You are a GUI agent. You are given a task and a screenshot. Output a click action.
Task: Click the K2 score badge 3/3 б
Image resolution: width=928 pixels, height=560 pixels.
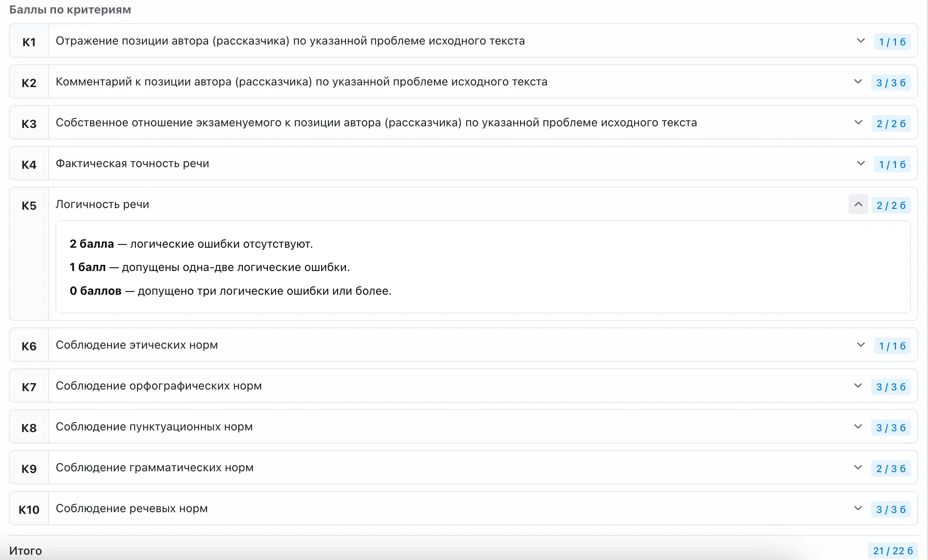891,83
